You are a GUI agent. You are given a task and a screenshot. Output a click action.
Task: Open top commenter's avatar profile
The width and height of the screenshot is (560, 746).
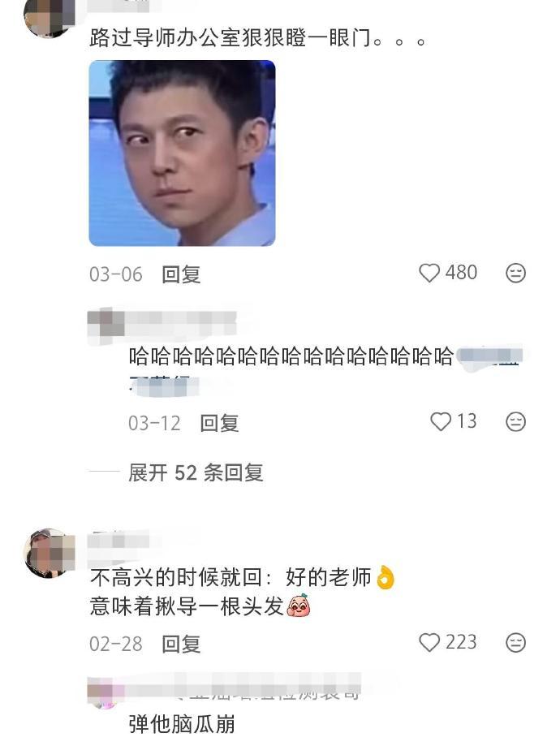(49, 18)
